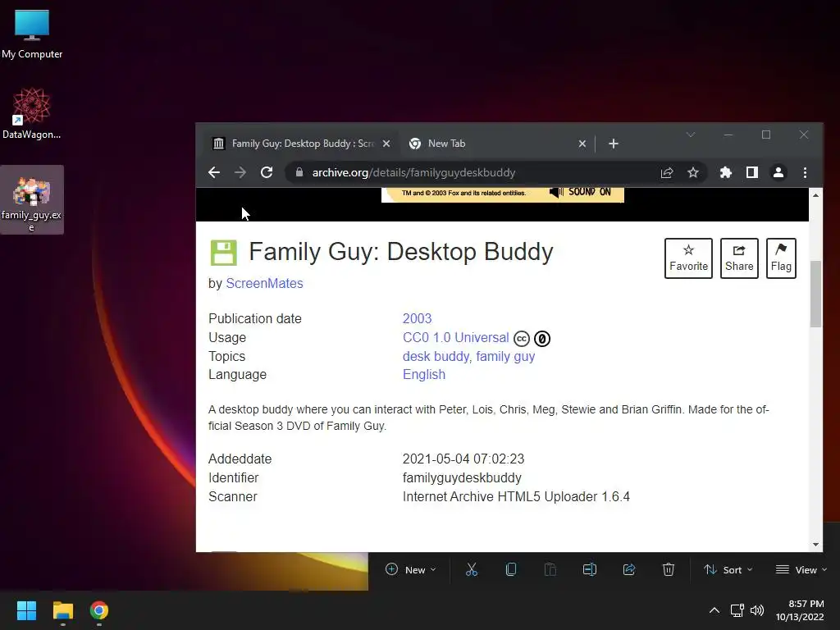
Task: Click Internet Archive HTML5 Uploader 1.6.4 text
Action: point(516,496)
